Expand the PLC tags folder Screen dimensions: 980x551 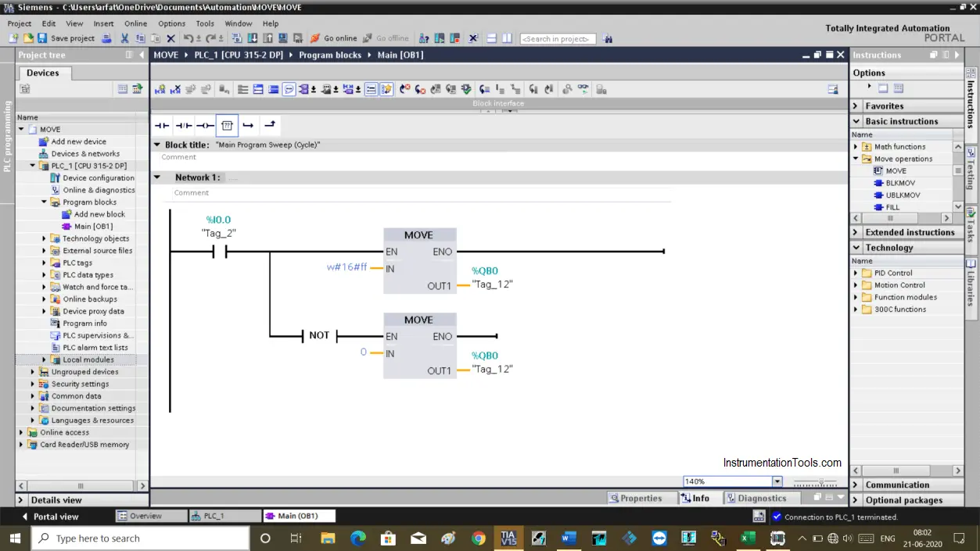[x=45, y=263]
